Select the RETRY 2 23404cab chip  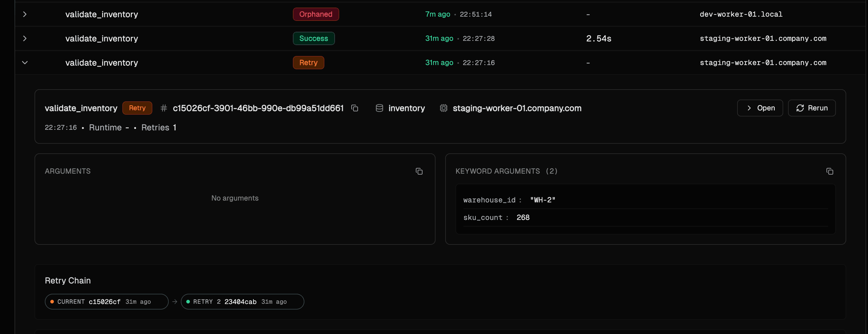tap(242, 302)
